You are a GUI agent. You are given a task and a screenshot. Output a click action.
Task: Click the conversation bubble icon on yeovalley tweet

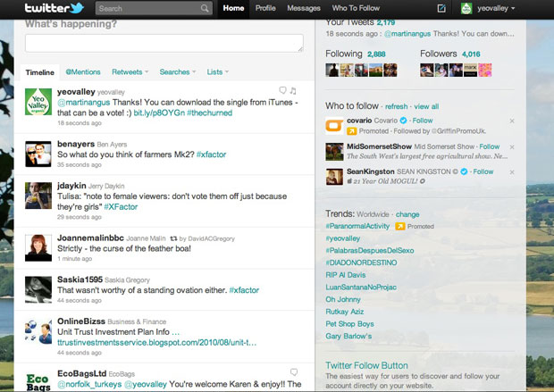click(282, 90)
